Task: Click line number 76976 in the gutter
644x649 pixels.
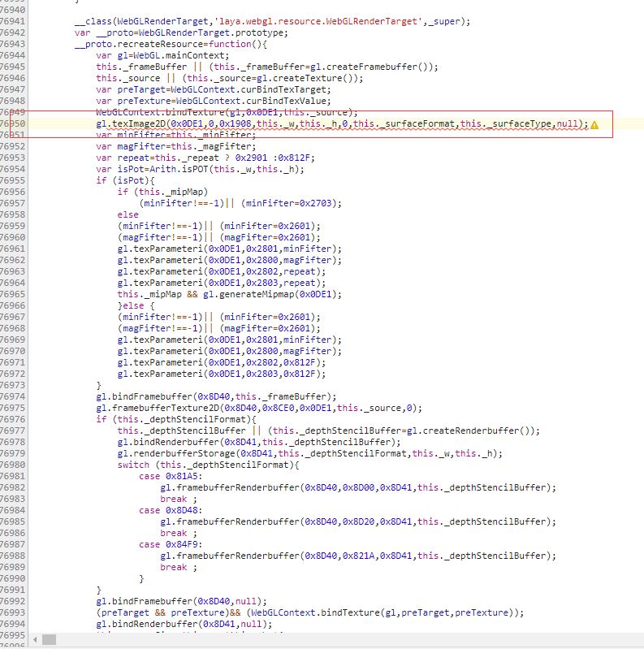Action: click(13, 419)
